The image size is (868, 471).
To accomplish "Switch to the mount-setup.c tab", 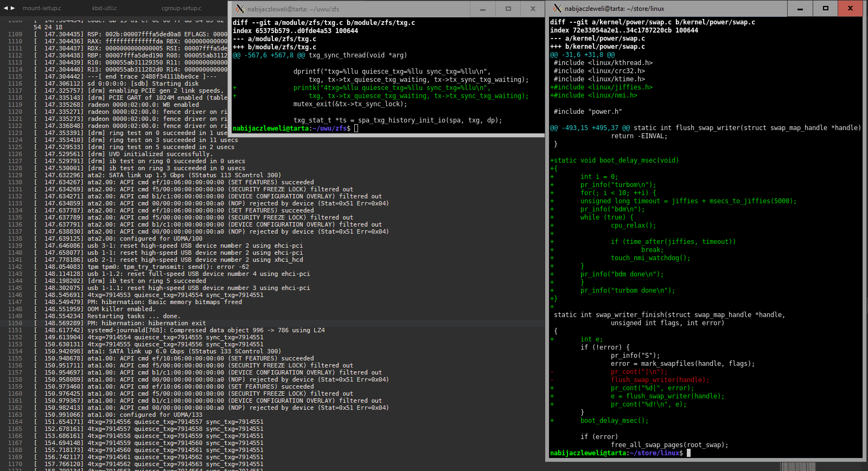I will coord(42,8).
